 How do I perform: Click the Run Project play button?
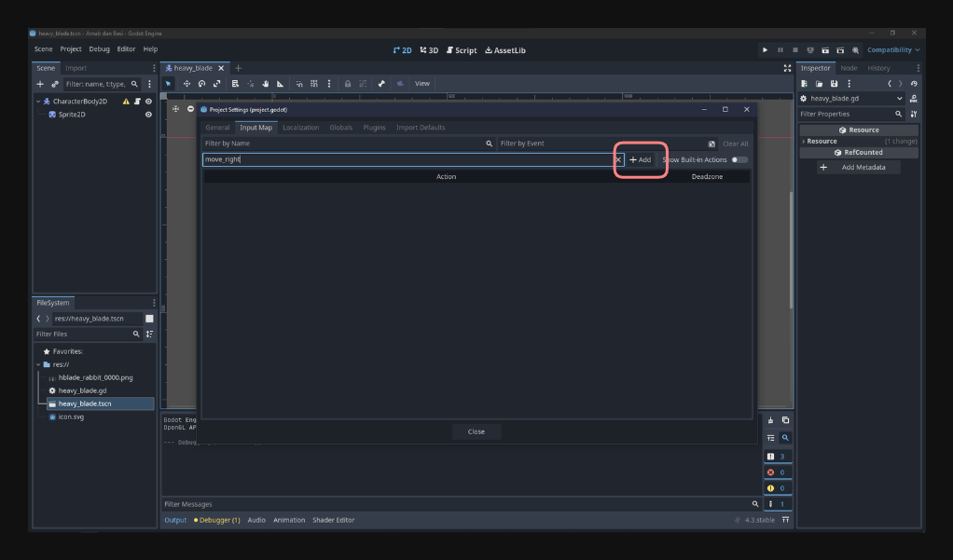coord(765,49)
